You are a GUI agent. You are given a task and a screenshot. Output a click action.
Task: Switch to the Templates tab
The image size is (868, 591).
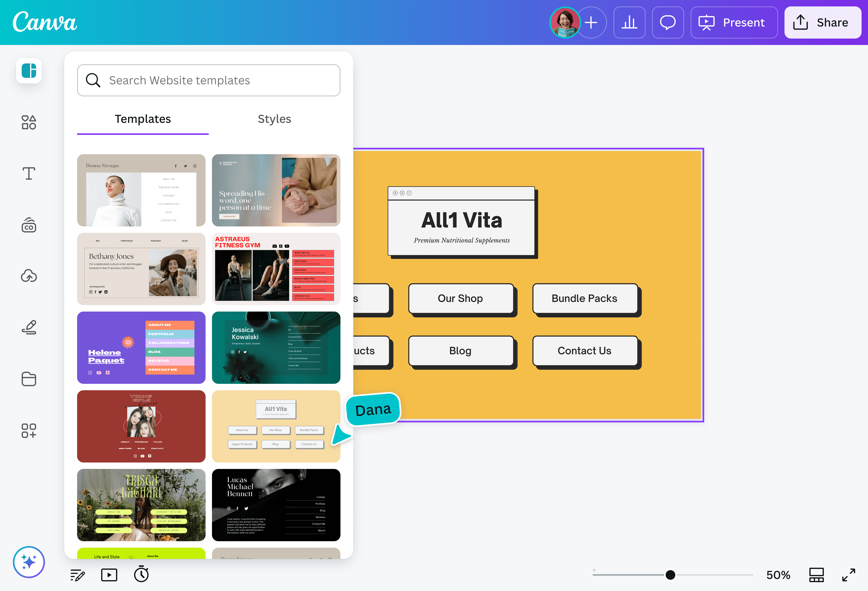click(x=143, y=119)
